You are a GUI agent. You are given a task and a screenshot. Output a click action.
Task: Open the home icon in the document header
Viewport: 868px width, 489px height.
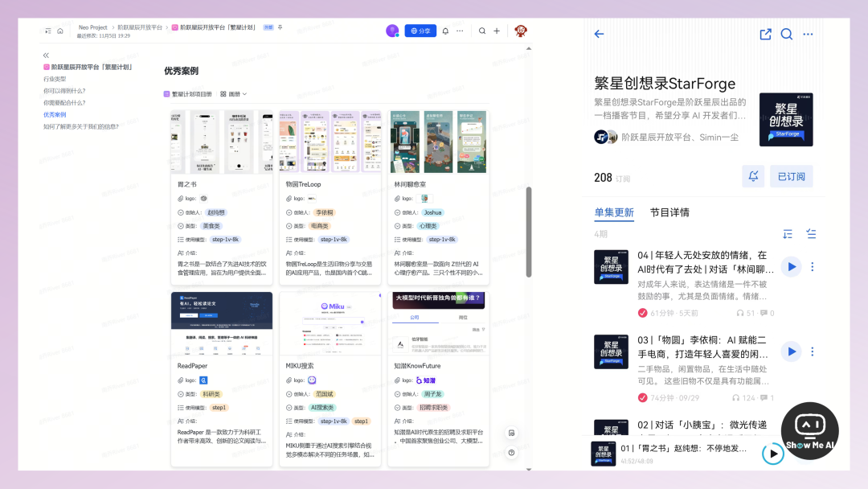tap(60, 31)
